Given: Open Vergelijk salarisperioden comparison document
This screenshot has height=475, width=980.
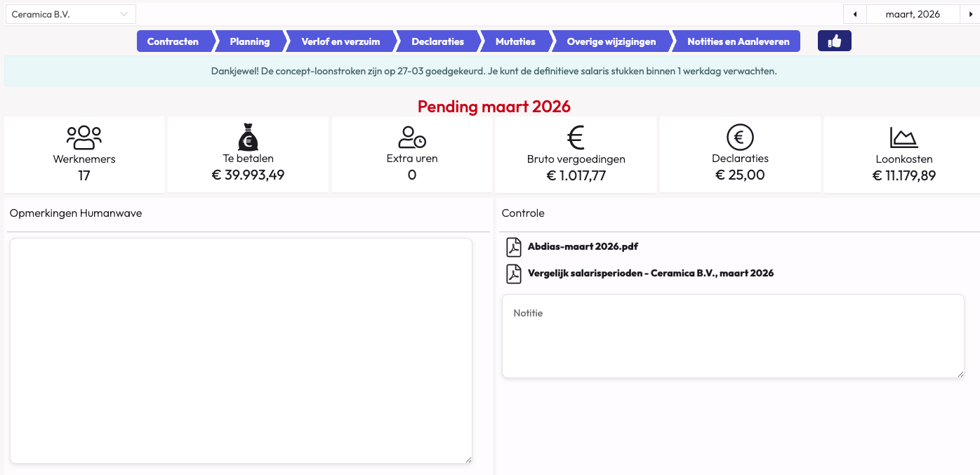Looking at the screenshot, I should tap(650, 273).
